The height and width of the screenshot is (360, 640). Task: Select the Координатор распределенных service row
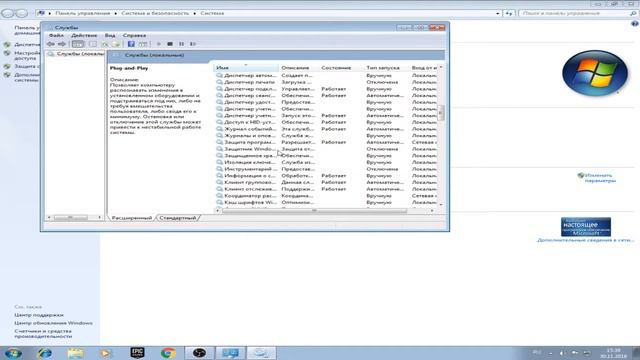coord(326,196)
